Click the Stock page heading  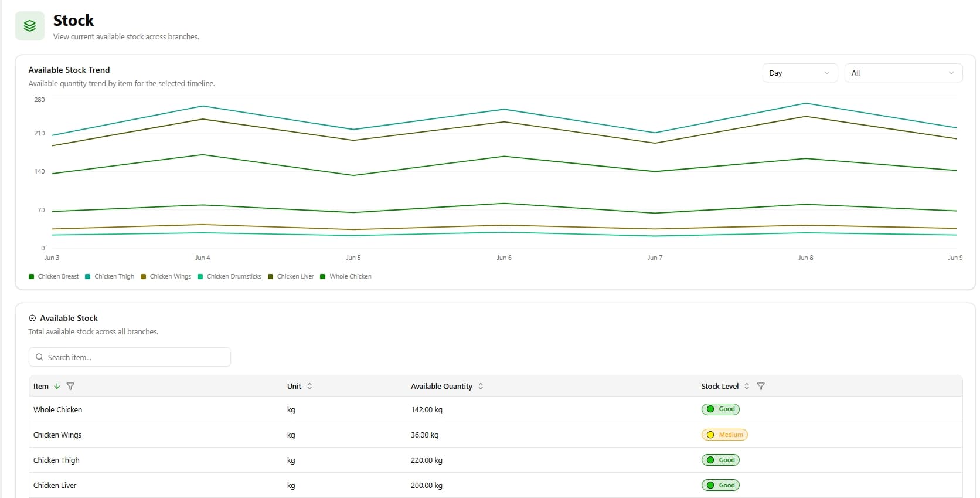[x=73, y=21]
